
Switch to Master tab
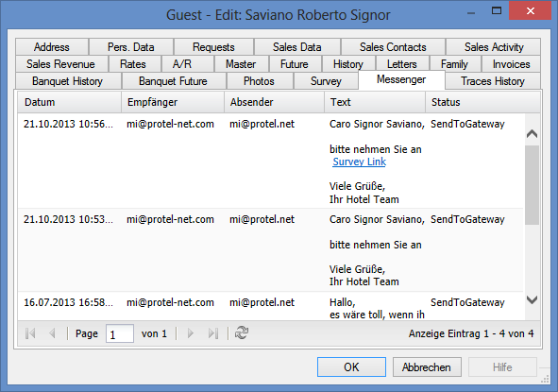point(241,64)
